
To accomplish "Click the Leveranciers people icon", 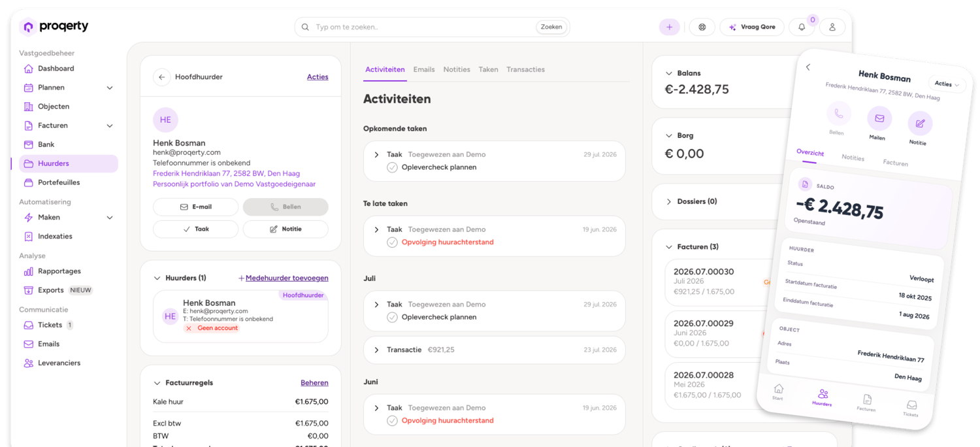I will pyautogui.click(x=28, y=363).
